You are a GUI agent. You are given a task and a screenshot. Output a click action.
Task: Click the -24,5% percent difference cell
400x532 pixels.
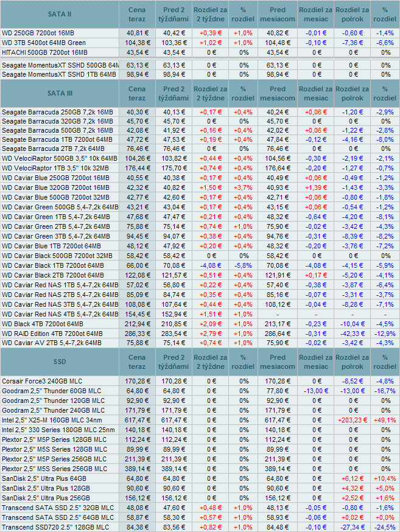coord(385,528)
